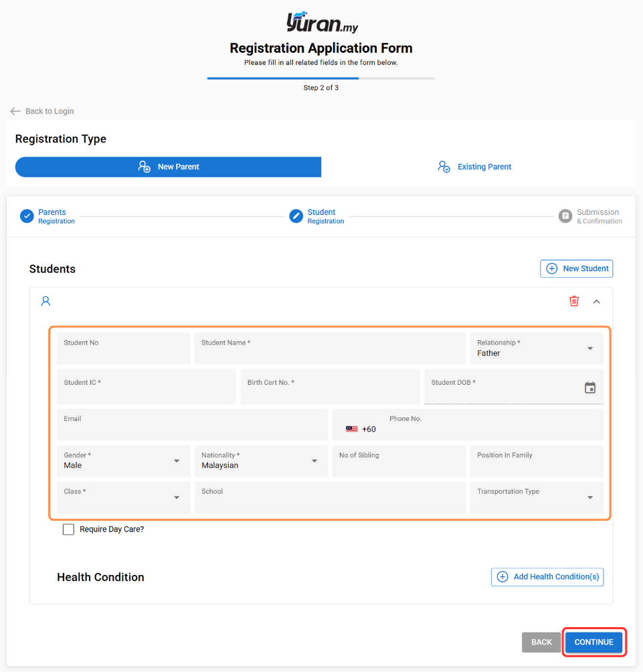The height and width of the screenshot is (672, 643).
Task: Click the student profile person icon
Action: coord(45,301)
